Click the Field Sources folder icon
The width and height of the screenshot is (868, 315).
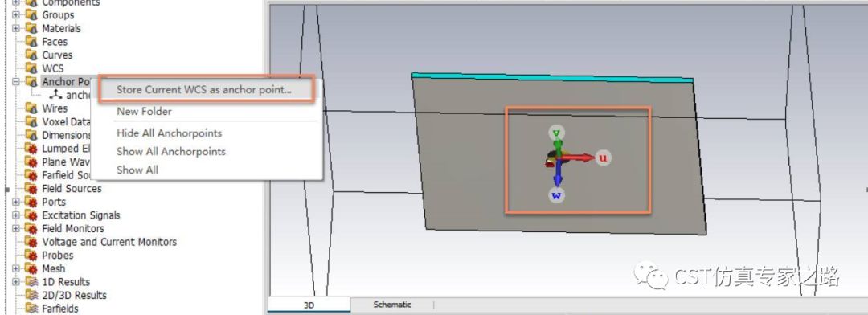[x=31, y=188]
